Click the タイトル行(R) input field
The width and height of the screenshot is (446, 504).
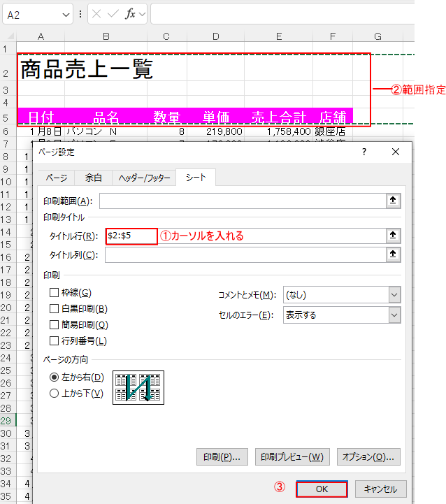(x=245, y=236)
